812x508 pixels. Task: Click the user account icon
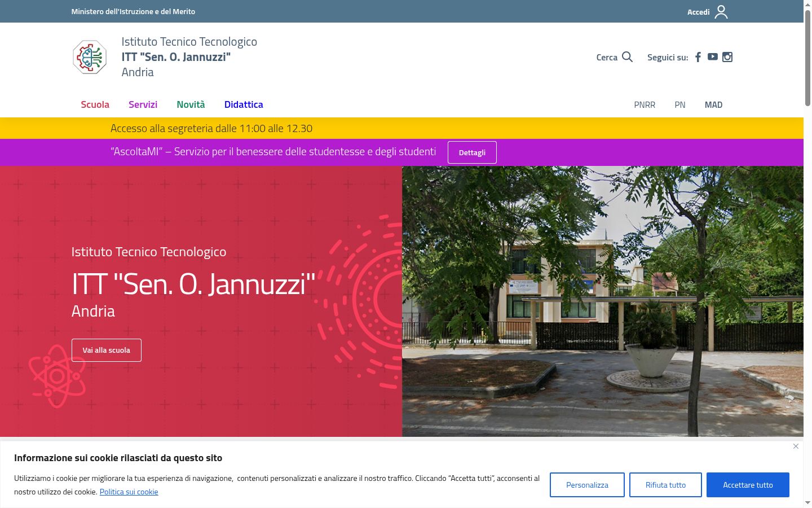tap(721, 12)
